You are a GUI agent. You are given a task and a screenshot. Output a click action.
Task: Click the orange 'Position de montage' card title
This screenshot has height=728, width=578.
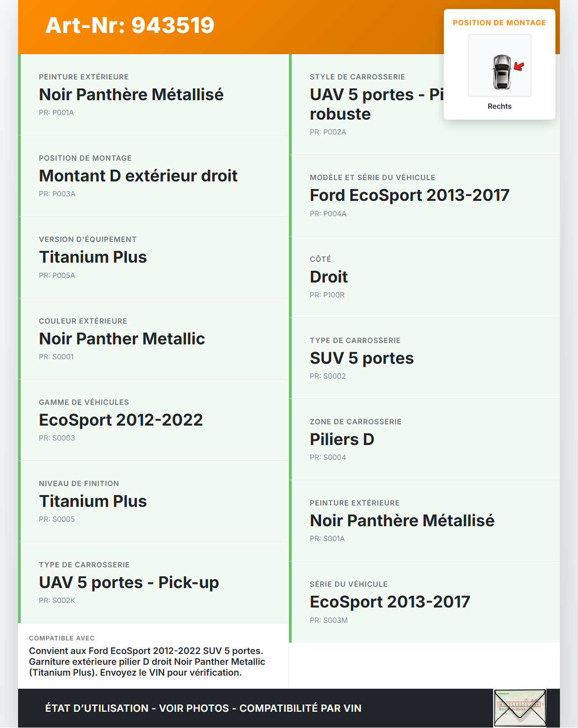tap(499, 23)
